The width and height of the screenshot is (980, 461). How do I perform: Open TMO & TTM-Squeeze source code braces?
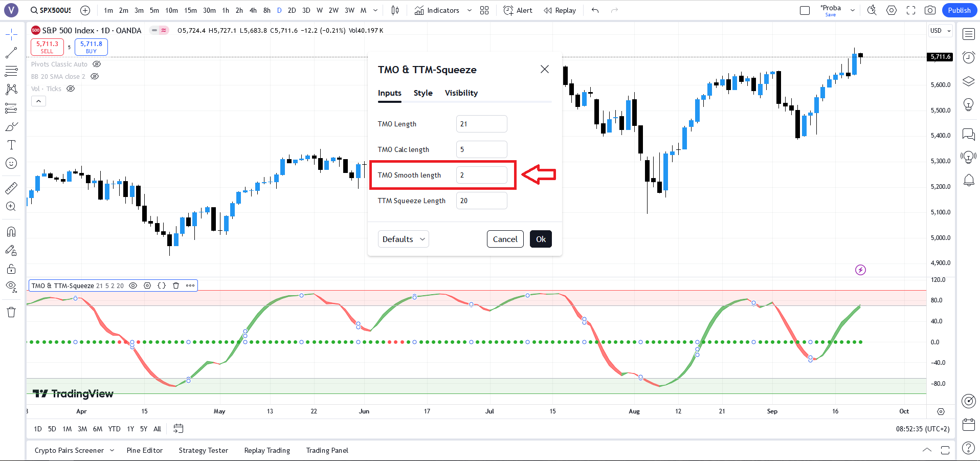162,286
